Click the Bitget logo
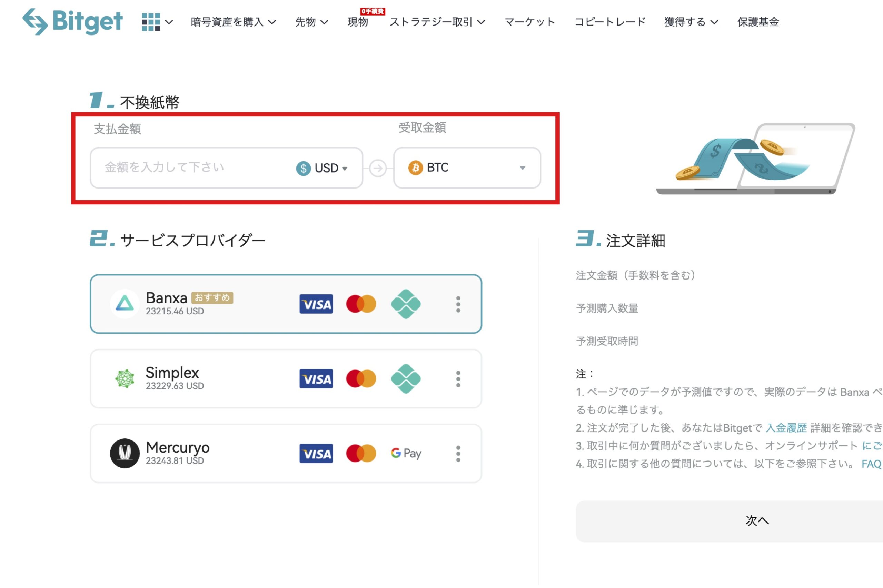This screenshot has width=883, height=588. tap(72, 21)
